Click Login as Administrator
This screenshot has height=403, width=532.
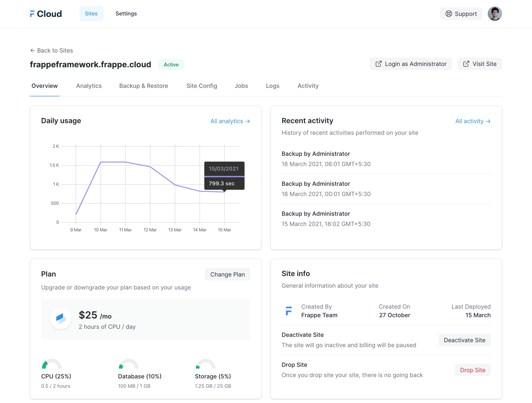click(411, 64)
